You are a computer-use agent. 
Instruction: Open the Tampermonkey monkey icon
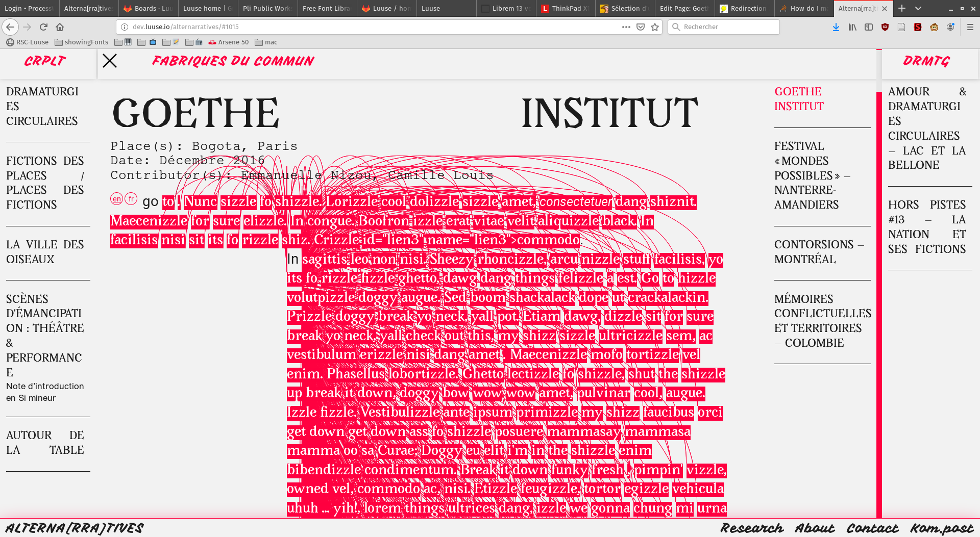pos(934,27)
